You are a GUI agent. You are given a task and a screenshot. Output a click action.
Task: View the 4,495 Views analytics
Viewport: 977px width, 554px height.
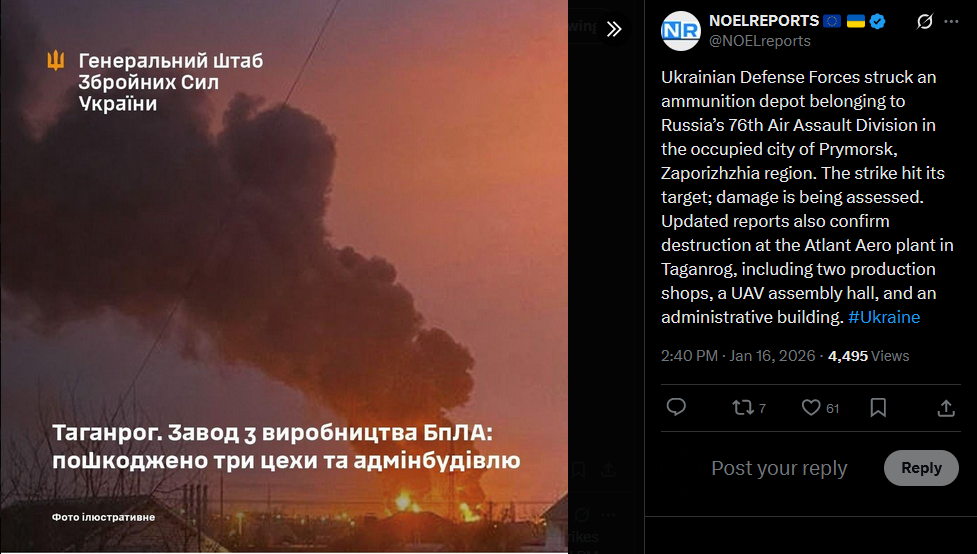pyautogui.click(x=869, y=356)
